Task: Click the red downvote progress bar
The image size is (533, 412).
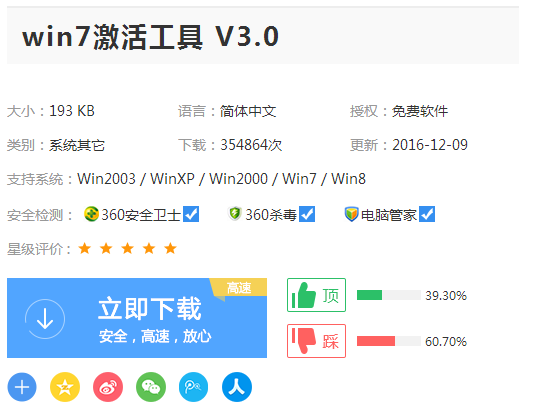Action: point(389,341)
